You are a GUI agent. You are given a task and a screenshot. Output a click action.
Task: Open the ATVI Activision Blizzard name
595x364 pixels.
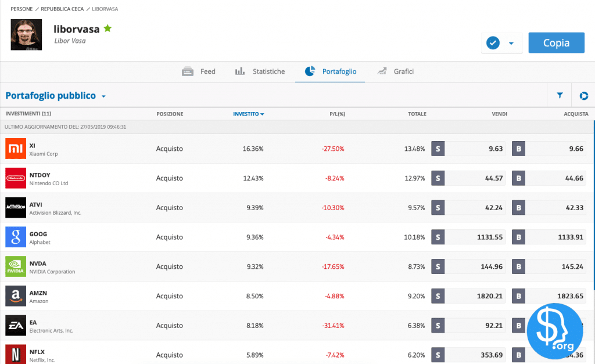tap(55, 208)
